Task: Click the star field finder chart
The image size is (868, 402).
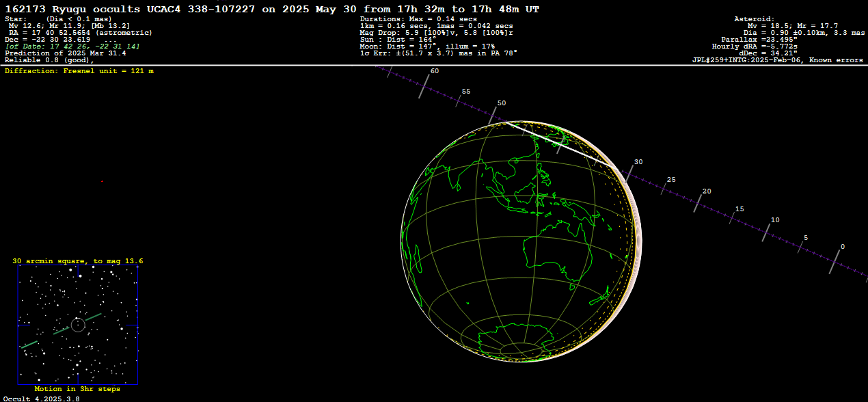Action: point(78,325)
